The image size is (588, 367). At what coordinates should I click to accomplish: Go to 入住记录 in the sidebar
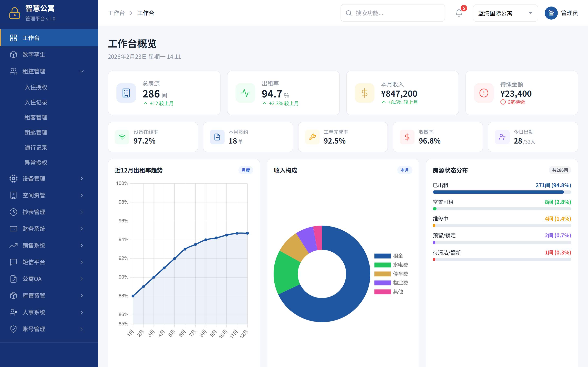pos(36,102)
